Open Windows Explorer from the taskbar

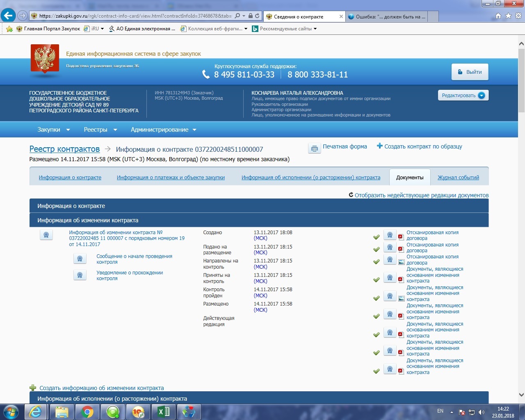[62, 412]
